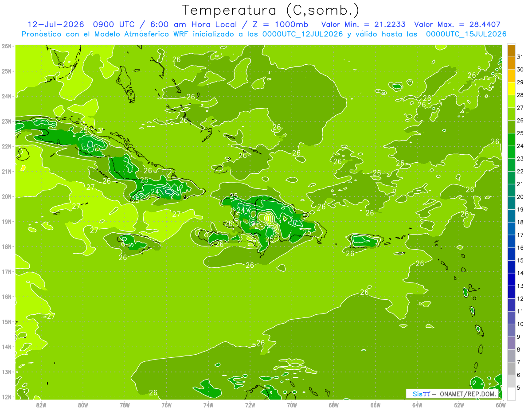Click the "30" color scale label

point(520,70)
